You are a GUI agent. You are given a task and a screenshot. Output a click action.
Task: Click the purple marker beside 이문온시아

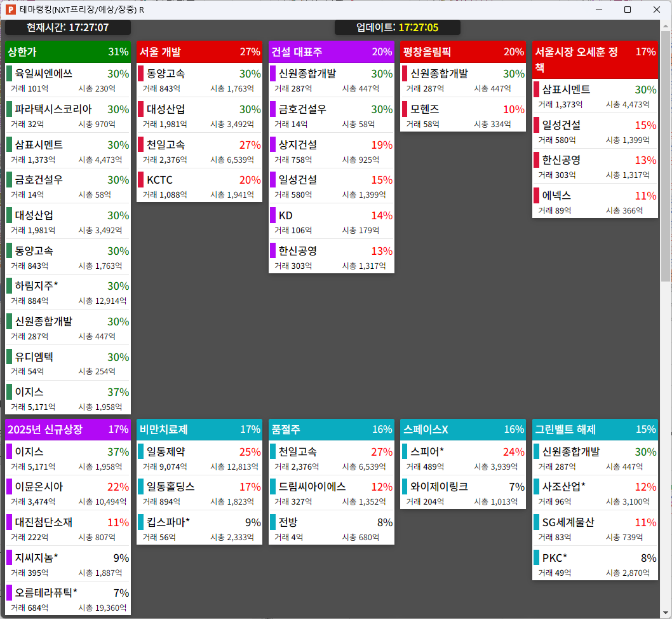(x=9, y=487)
